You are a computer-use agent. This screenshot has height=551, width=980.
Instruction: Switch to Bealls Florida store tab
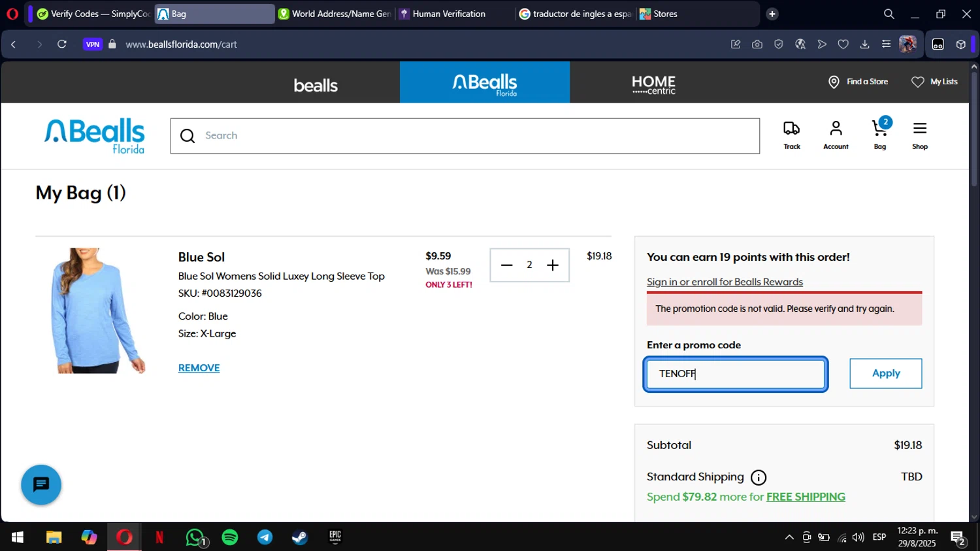[x=485, y=82]
